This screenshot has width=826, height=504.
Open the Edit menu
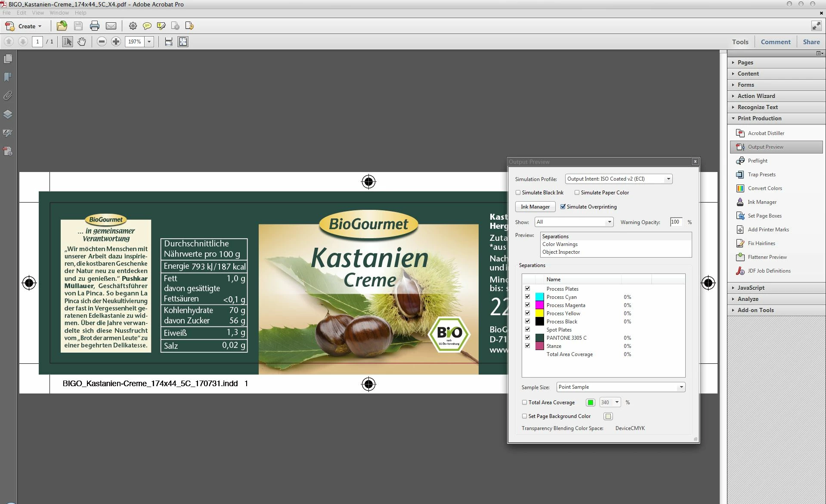(22, 13)
